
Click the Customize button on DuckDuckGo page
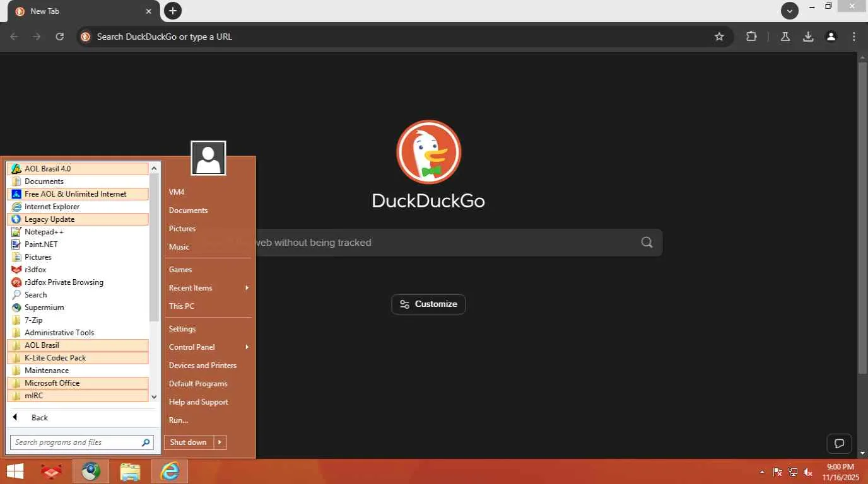pyautogui.click(x=428, y=304)
